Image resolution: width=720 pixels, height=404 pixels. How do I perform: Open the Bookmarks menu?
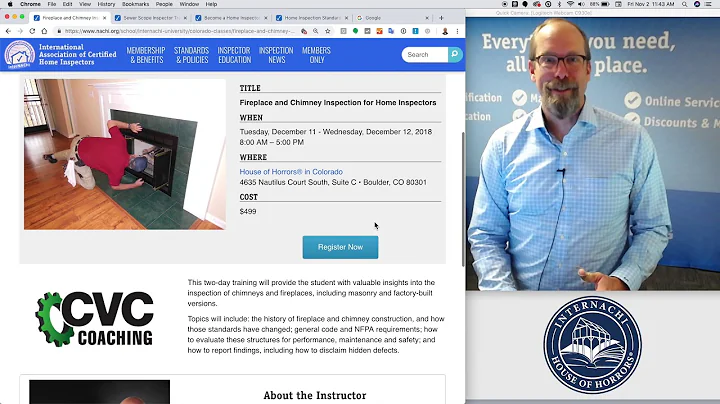pos(135,4)
